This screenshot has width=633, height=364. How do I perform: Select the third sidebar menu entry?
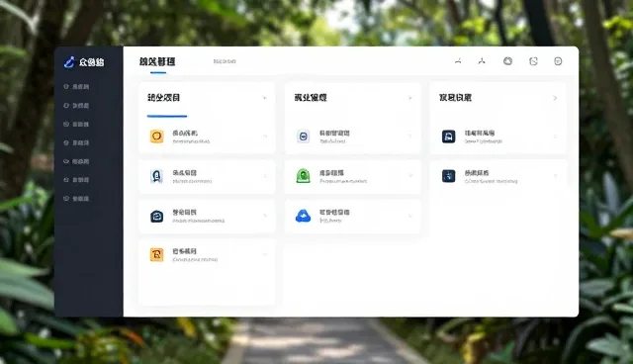(76, 124)
